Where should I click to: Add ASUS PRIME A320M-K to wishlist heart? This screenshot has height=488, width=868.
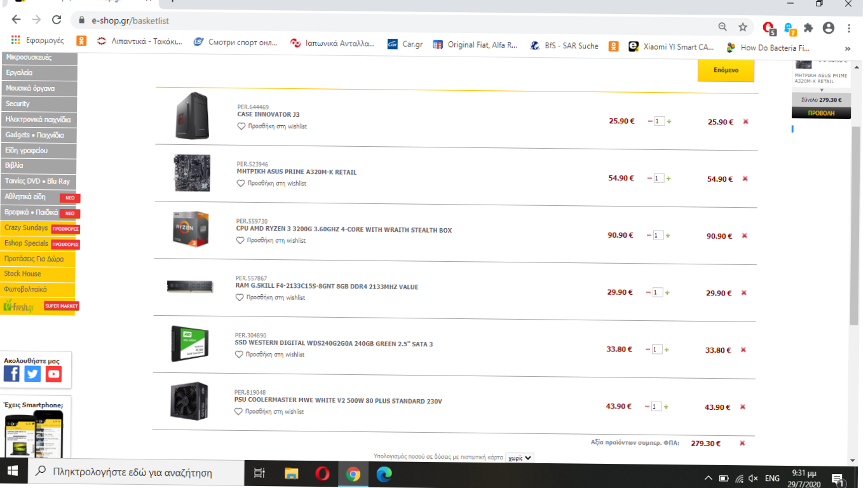click(x=241, y=183)
